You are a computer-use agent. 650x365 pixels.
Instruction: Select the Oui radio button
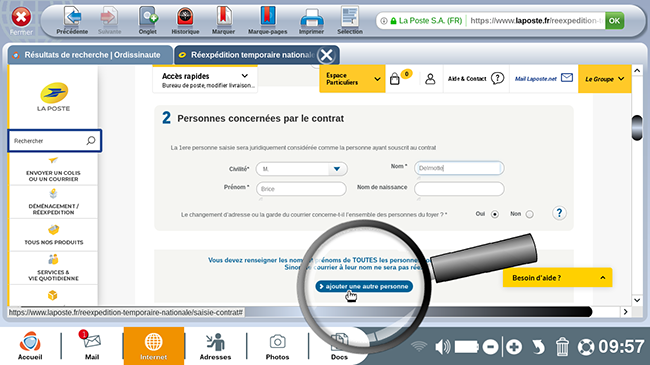click(495, 214)
